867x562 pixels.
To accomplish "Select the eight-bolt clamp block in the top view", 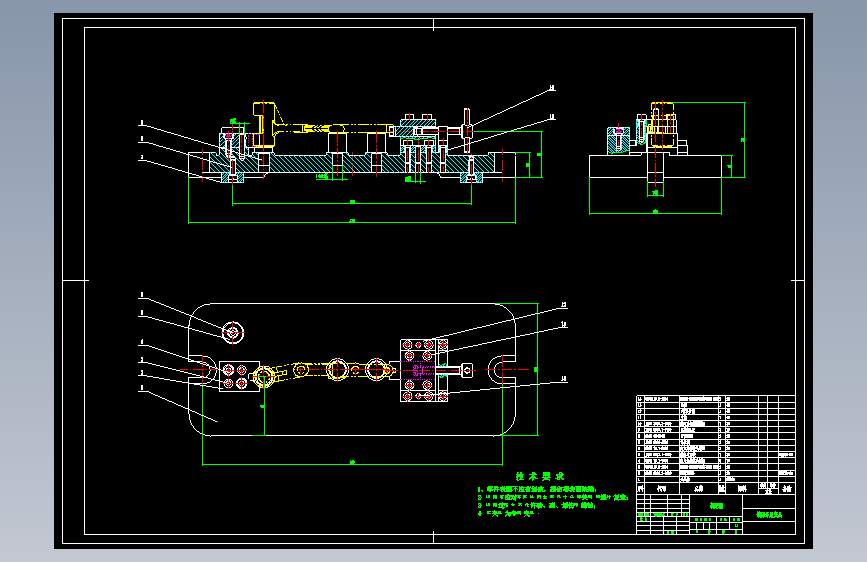I will point(424,371).
